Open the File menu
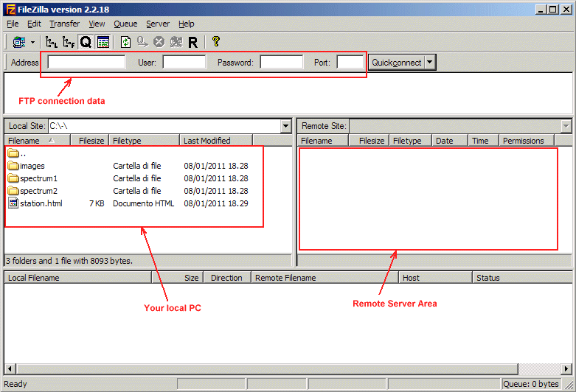The width and height of the screenshot is (576, 392). 13,24
